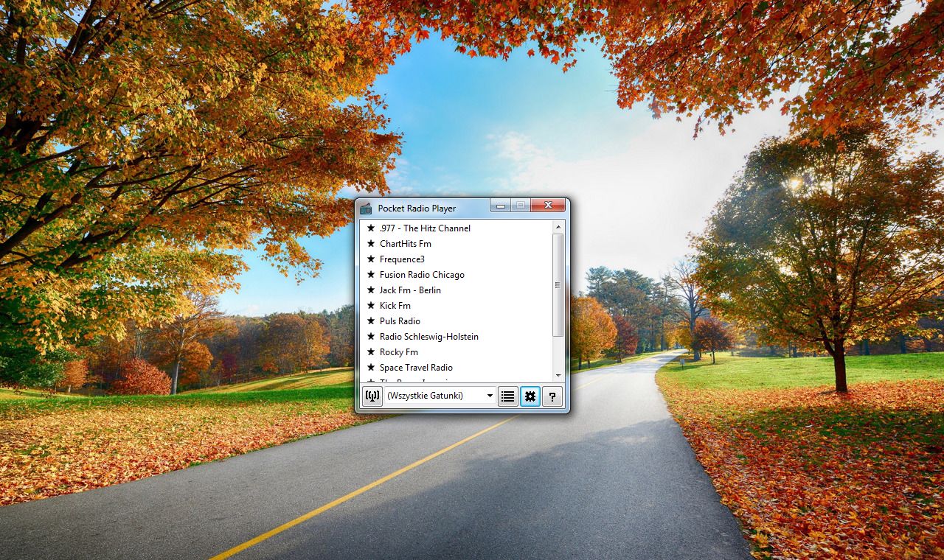The height and width of the screenshot is (560, 944).
Task: Select Jack Fm - Berlin station
Action: (456, 290)
